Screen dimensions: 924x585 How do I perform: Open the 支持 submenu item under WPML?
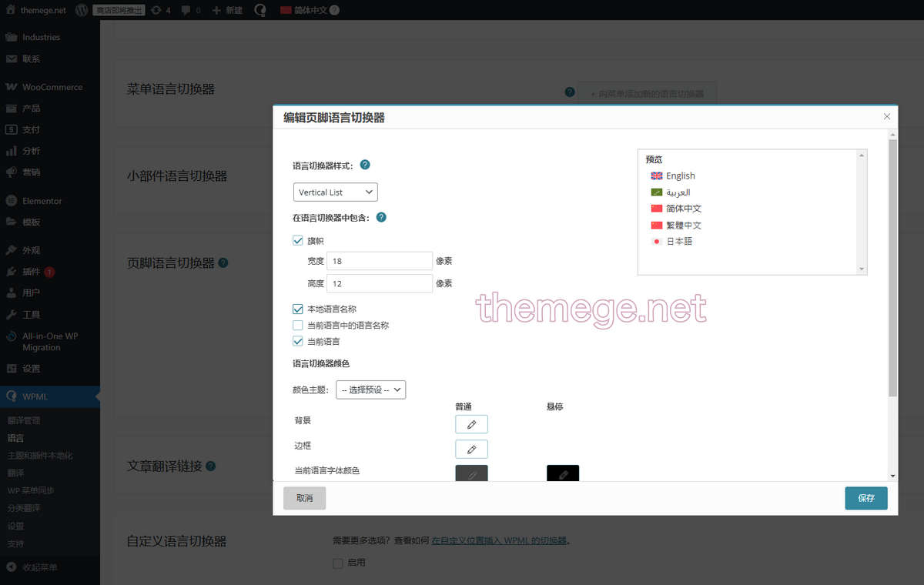[15, 543]
